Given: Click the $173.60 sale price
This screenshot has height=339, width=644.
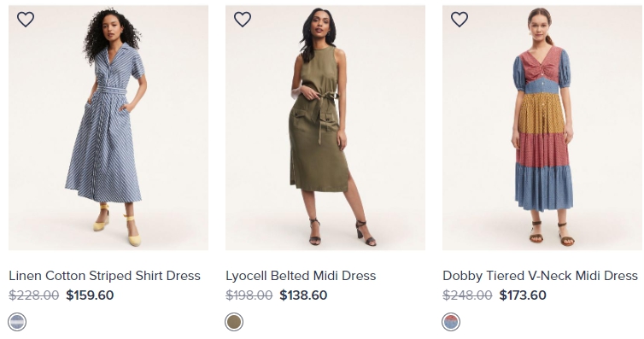Looking at the screenshot, I should coord(523,295).
